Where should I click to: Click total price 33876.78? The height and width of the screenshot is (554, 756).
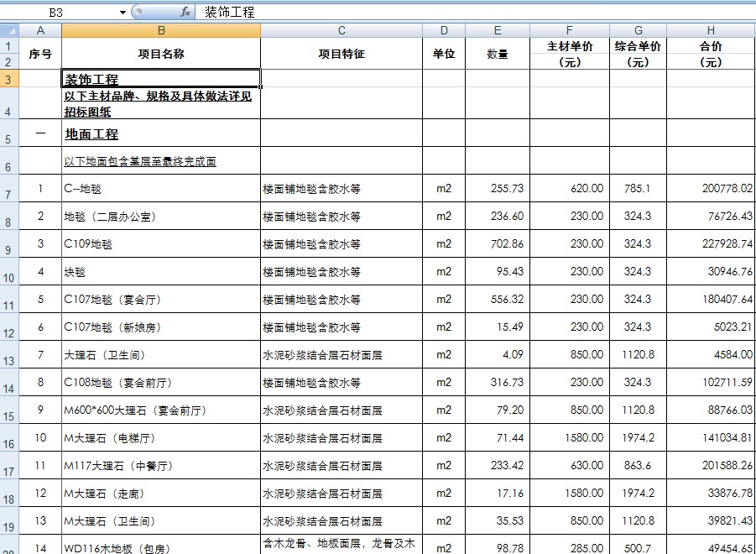tap(712, 493)
